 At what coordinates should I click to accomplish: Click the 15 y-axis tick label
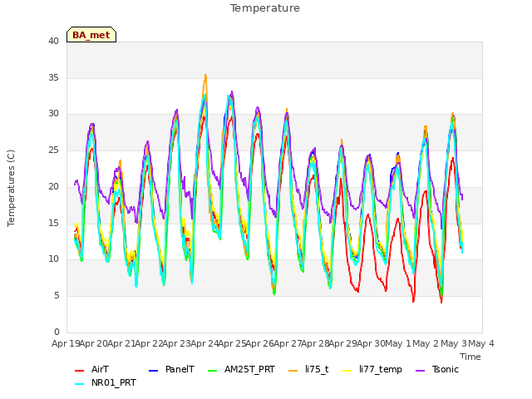[53, 223]
